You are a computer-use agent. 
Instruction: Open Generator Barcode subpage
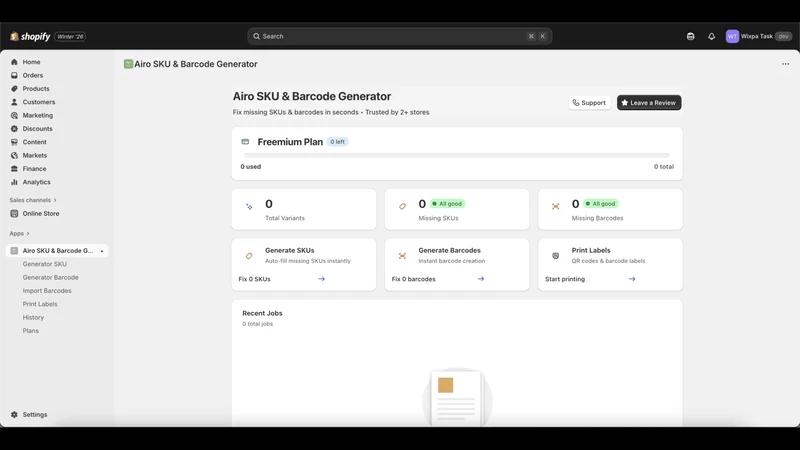51,277
